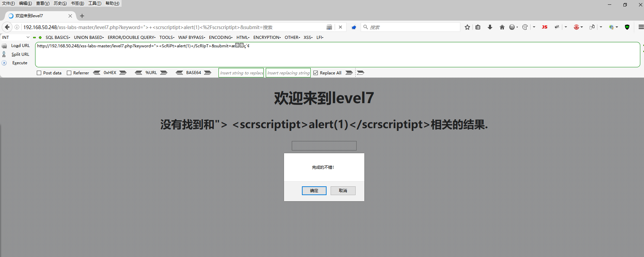Click the blue extension icon next to search box

pos(354,27)
